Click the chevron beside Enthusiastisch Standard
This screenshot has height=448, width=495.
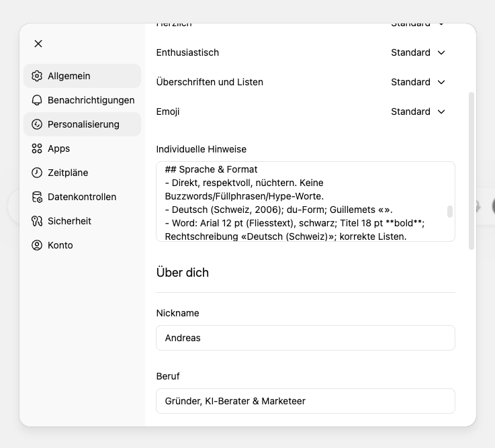(441, 52)
